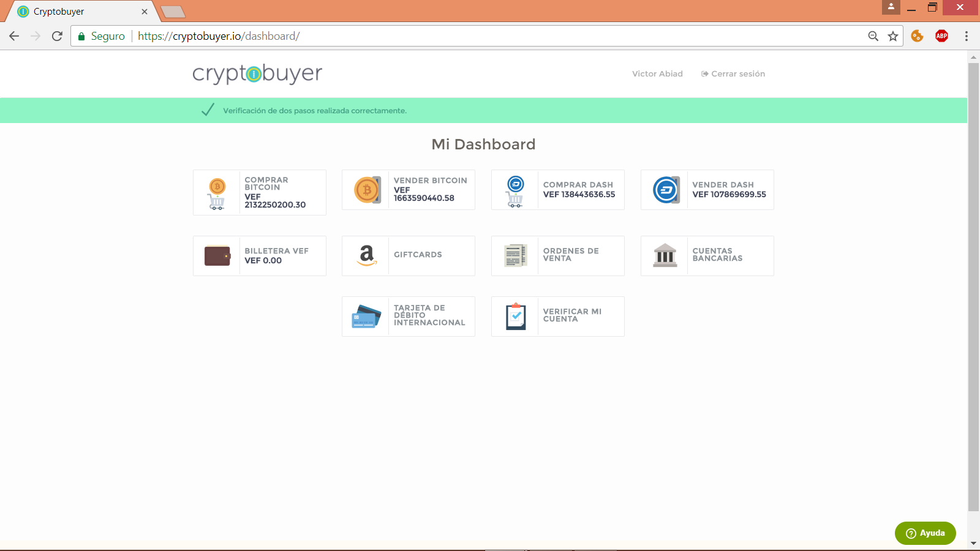This screenshot has height=551, width=980.
Task: Open ORDENES DE VENTA label
Action: (571, 255)
